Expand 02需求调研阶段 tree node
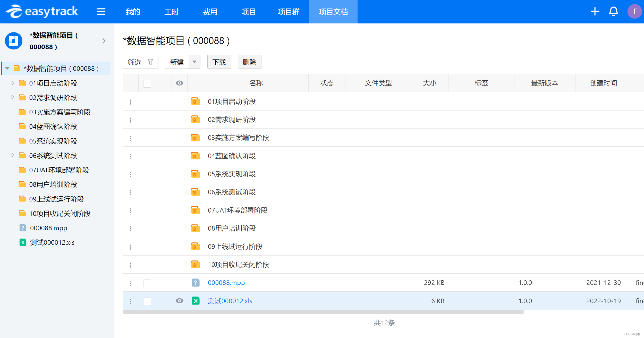644x338 pixels. (x=13, y=97)
